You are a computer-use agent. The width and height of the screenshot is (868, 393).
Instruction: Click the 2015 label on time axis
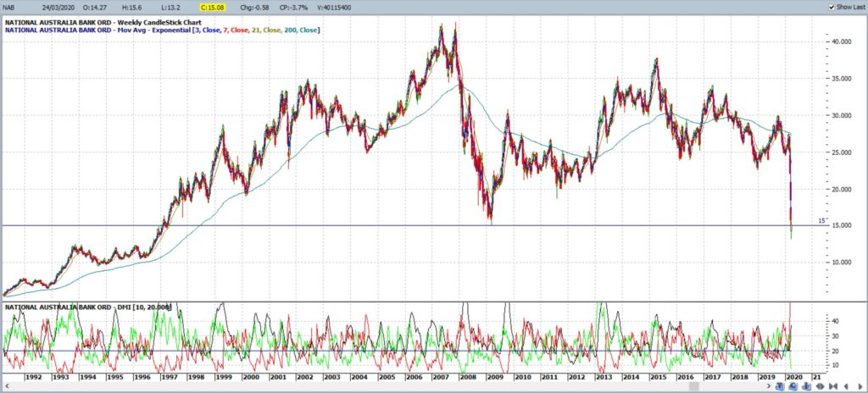pyautogui.click(x=658, y=377)
